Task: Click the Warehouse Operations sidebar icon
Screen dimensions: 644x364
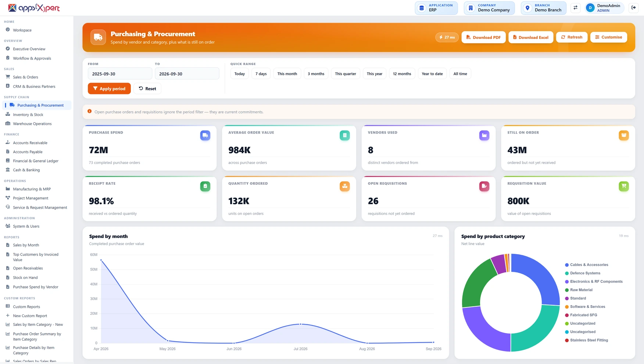Action: tap(8, 123)
